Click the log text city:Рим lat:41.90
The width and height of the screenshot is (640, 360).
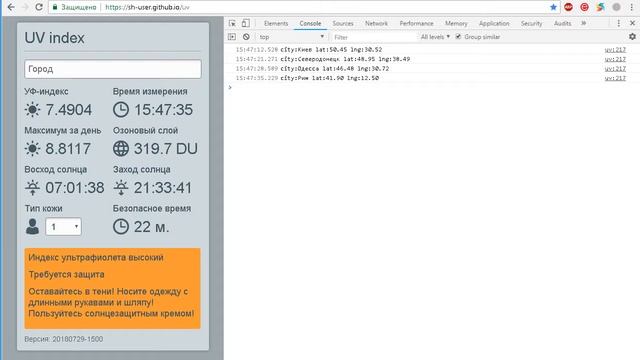[x=329, y=78]
